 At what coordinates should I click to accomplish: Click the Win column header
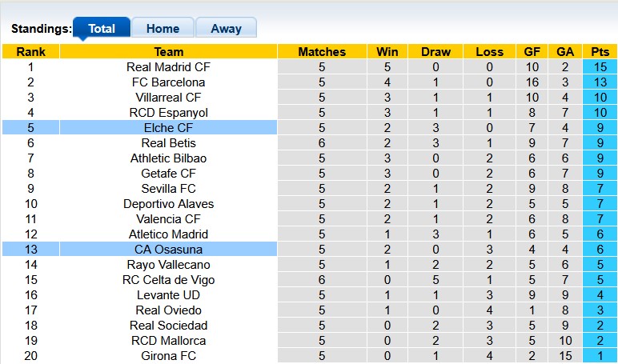[x=387, y=52]
